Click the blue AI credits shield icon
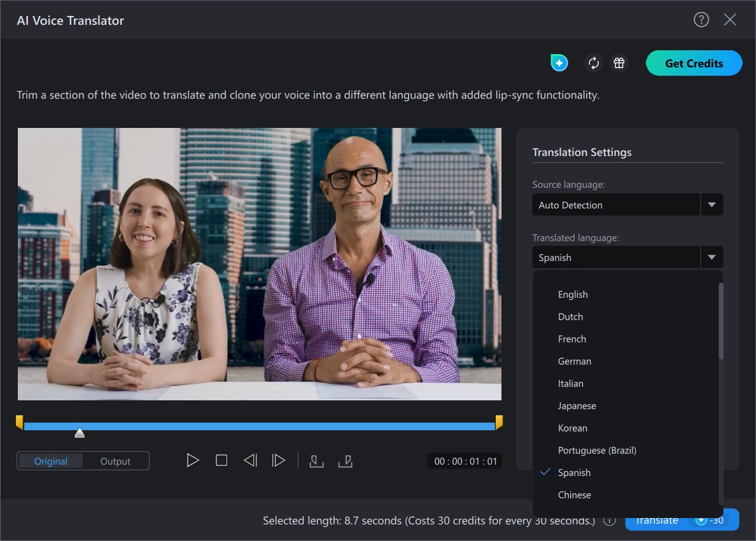Viewport: 756px width, 541px height. point(559,63)
